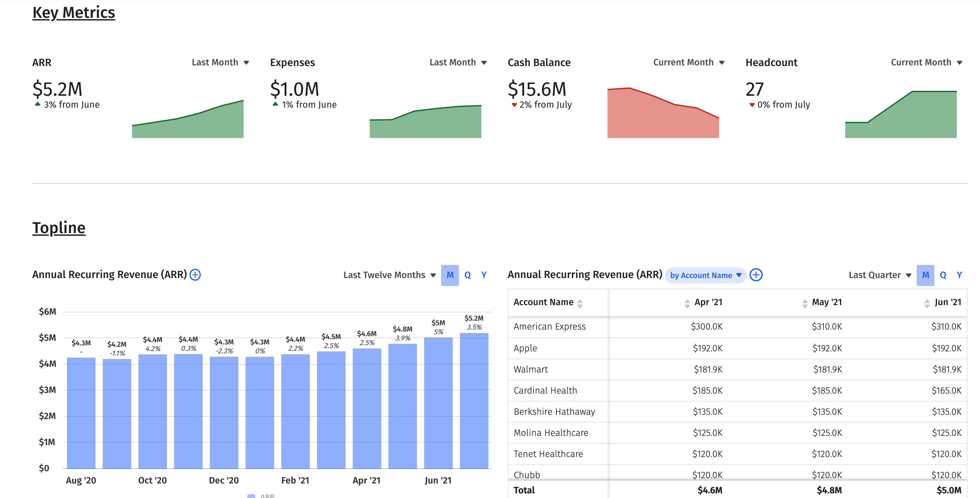The image size is (980, 498).
Task: Open the Cash Balance Current Month selector
Action: 722,62
